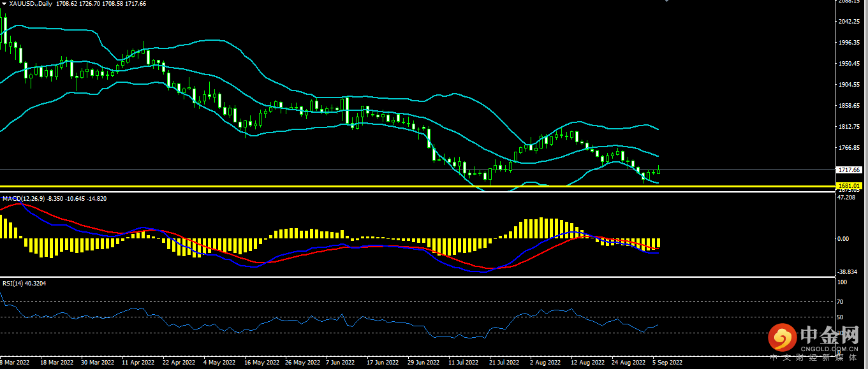This screenshot has height=369, width=868.
Task: Click the white 1717.66 current price label
Action: tap(849, 170)
